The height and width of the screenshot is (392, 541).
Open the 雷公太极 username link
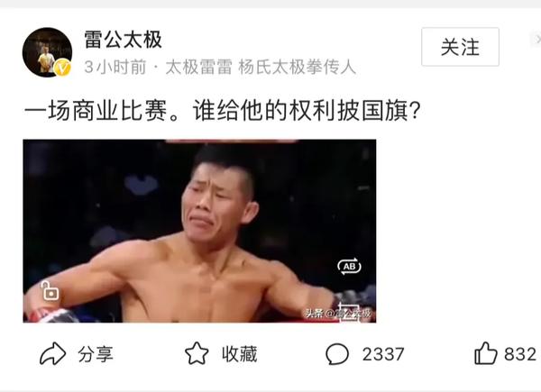coord(124,40)
